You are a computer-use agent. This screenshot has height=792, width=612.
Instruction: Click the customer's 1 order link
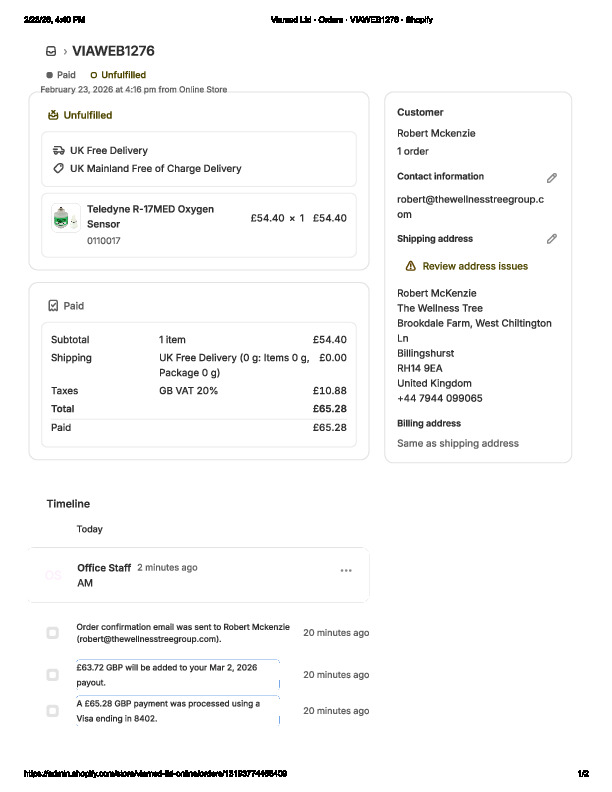(x=413, y=152)
